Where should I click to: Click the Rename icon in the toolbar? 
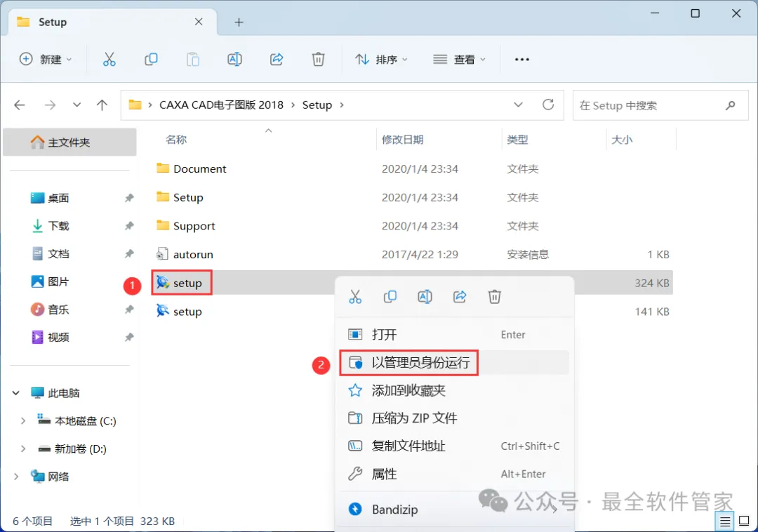click(x=234, y=60)
